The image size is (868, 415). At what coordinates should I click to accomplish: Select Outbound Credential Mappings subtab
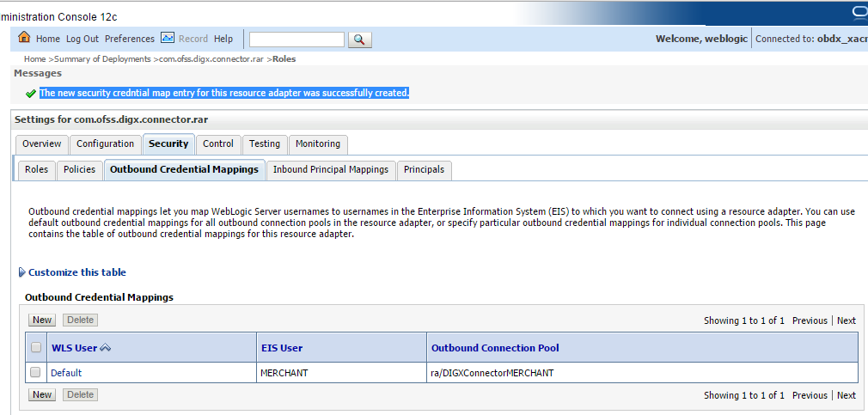click(184, 170)
